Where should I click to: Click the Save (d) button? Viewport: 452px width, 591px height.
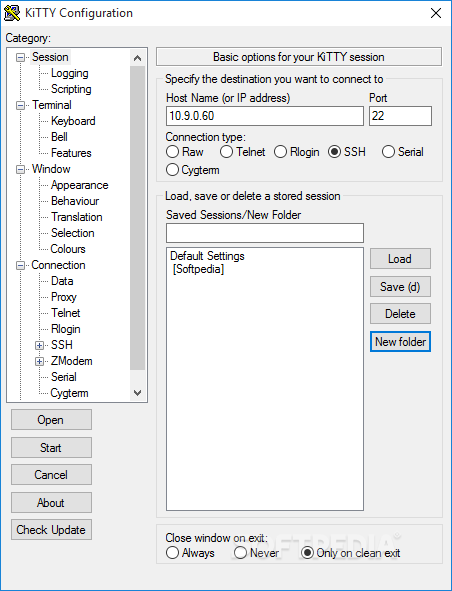[400, 287]
